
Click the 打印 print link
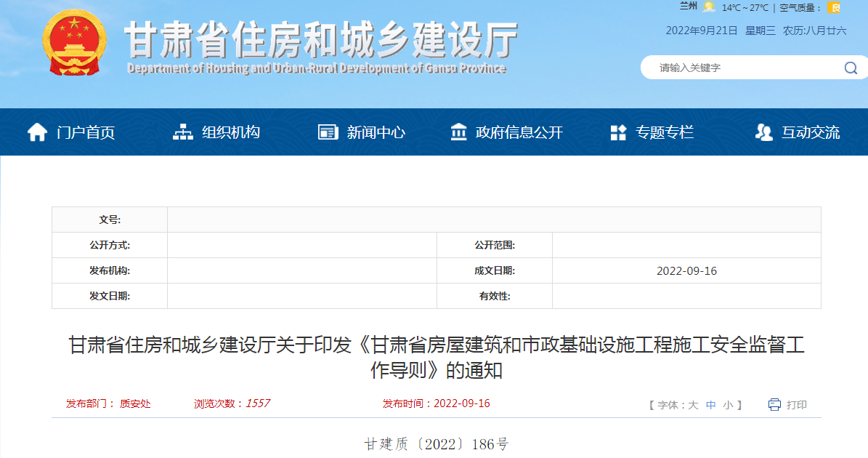[x=797, y=405]
